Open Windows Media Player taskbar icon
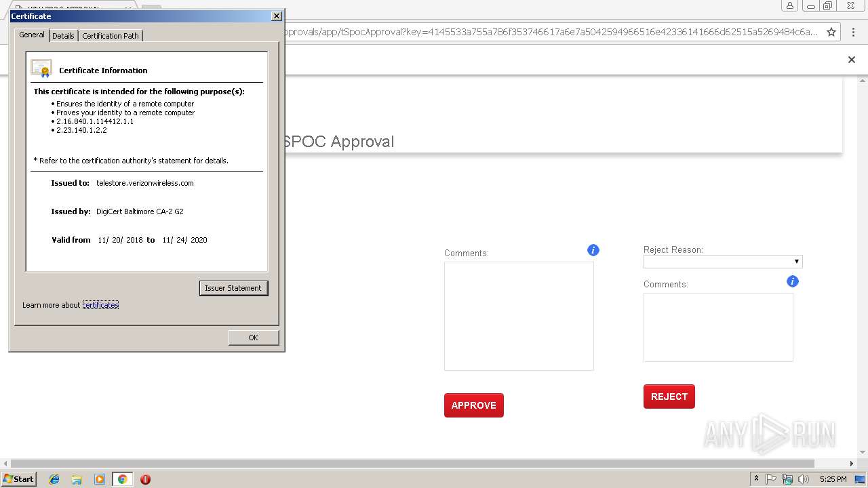Screen dimensions: 868x488 click(100, 479)
